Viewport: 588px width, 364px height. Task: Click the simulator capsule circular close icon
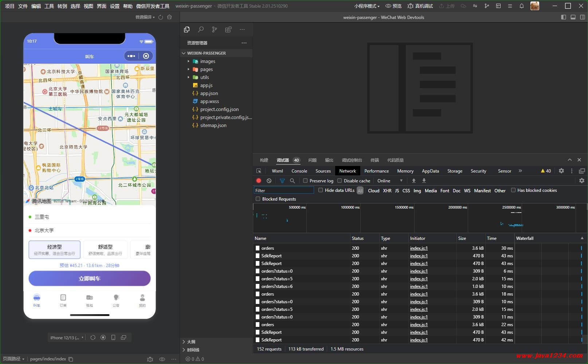[146, 56]
